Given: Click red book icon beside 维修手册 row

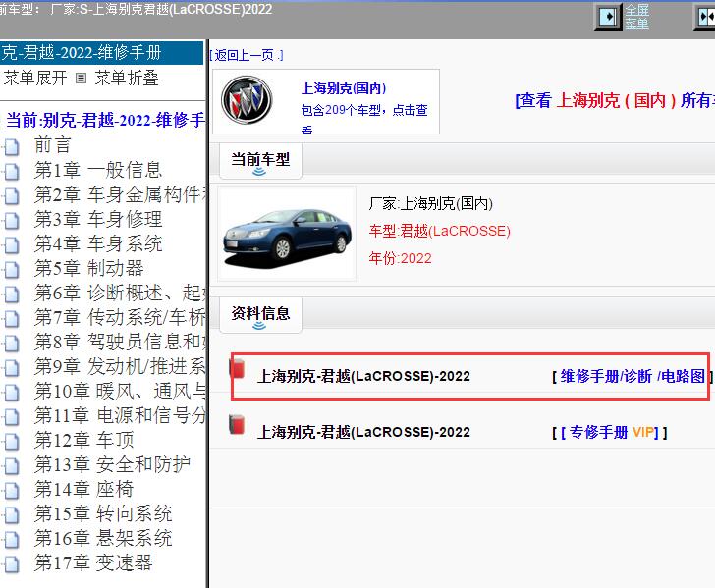Looking at the screenshot, I should click(x=237, y=369).
